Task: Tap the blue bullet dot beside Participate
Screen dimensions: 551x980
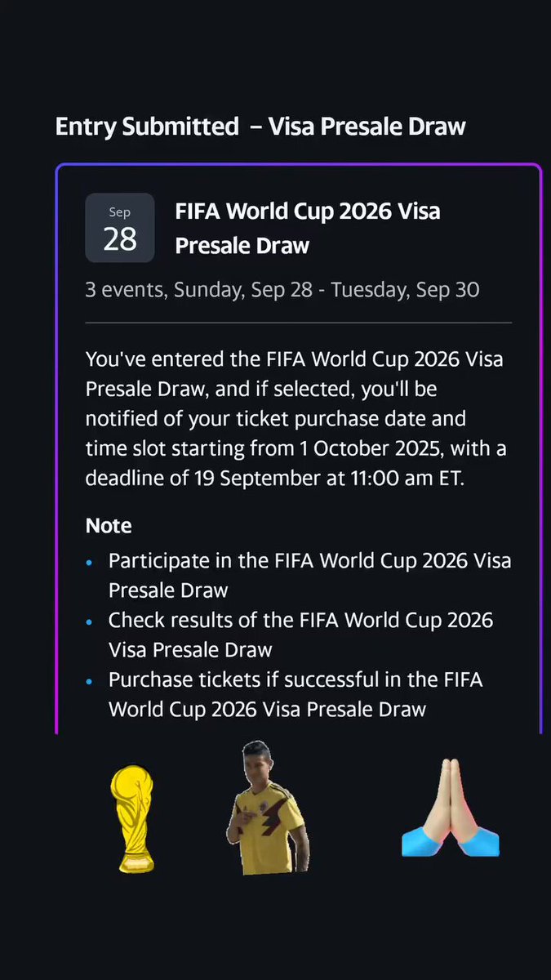Action: [x=90, y=563]
